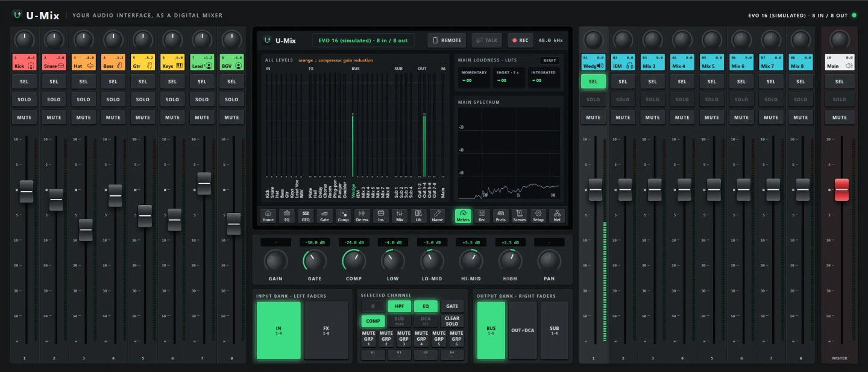
Task: Switch left faders to IN 1-8 bank
Action: pos(278,330)
